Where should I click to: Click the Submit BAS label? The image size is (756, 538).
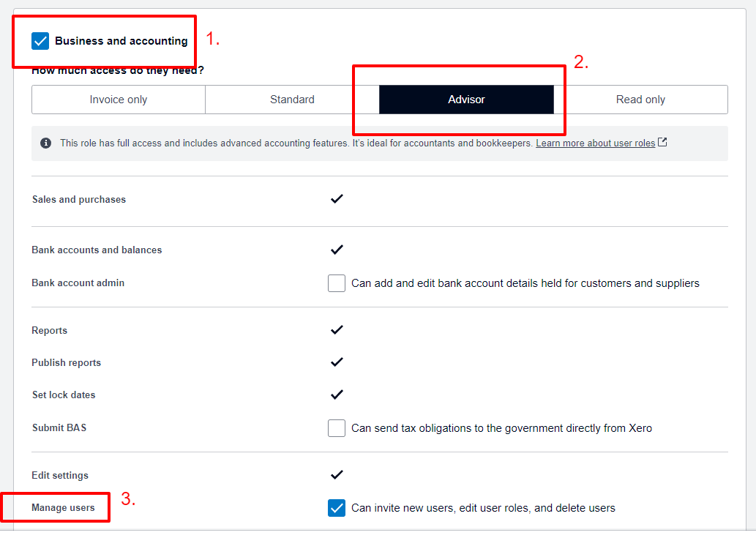pos(59,427)
